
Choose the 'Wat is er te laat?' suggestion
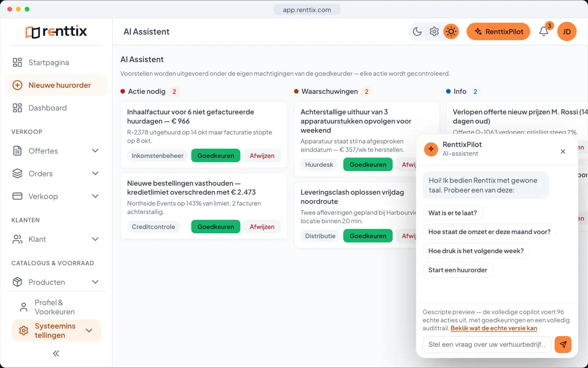[x=452, y=213]
